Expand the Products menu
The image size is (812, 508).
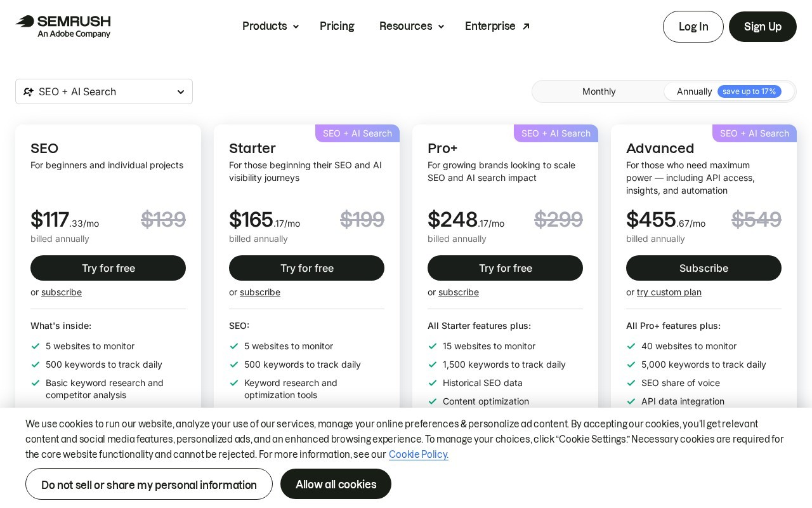pyautogui.click(x=270, y=26)
